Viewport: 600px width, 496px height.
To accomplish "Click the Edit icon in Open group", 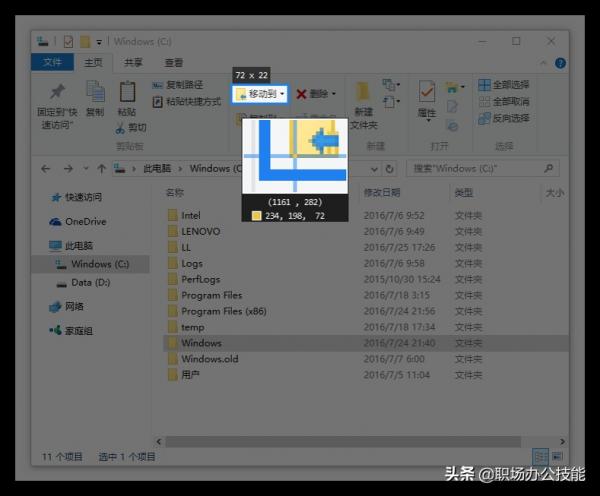I will click(452, 106).
